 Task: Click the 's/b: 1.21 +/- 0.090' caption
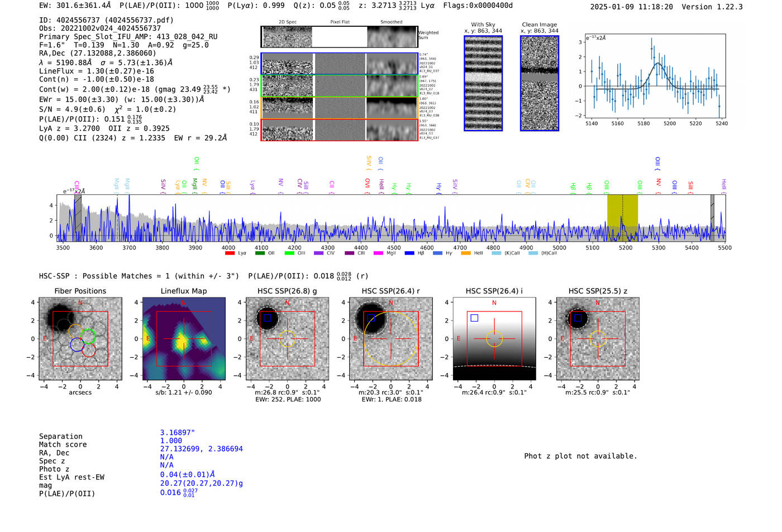(x=184, y=392)
